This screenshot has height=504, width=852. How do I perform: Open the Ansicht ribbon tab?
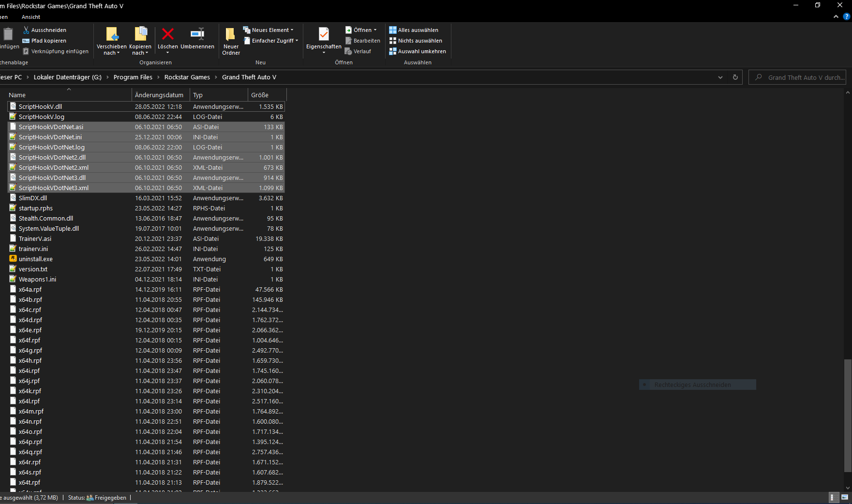pos(31,17)
